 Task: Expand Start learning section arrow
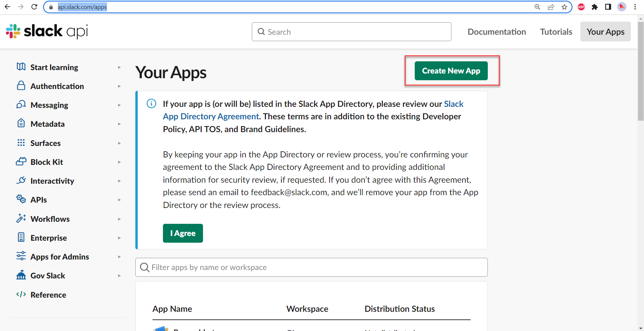[119, 67]
